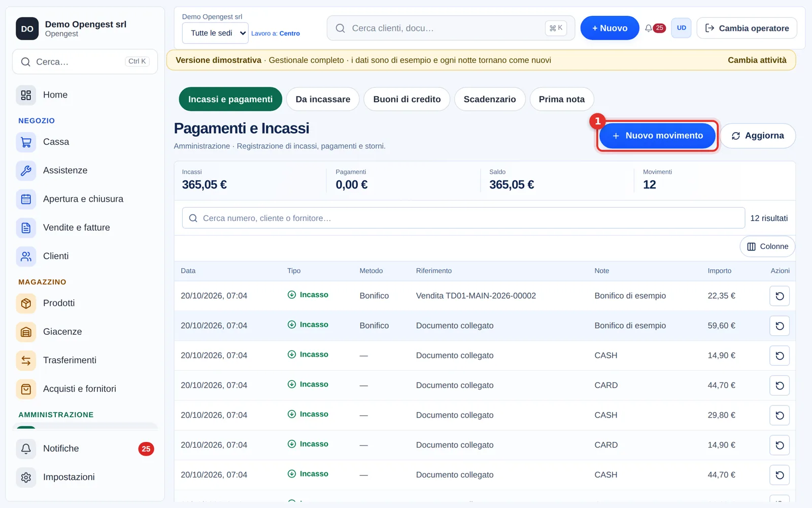The height and width of the screenshot is (508, 812).
Task: Click the DO company logo badge
Action: (x=27, y=29)
